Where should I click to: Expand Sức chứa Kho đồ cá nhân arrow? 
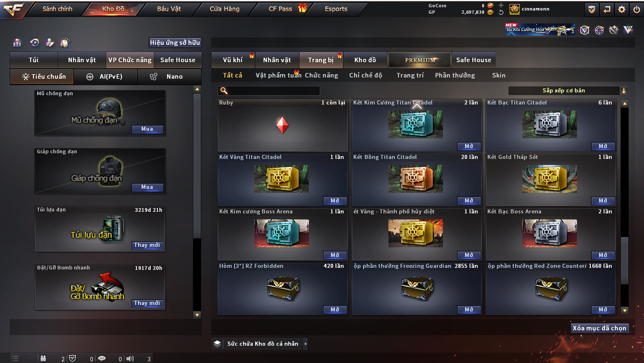[306, 344]
